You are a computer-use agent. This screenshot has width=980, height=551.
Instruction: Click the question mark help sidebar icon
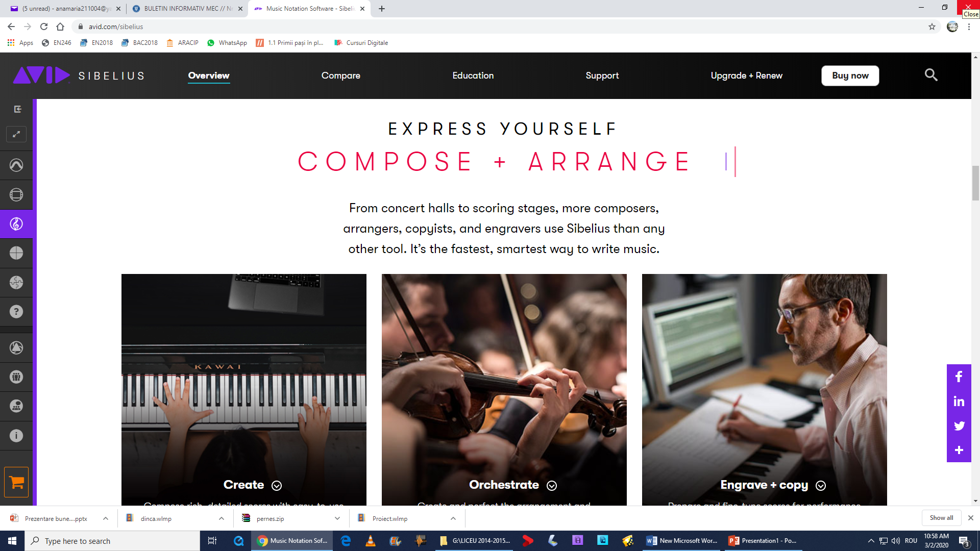click(x=16, y=312)
